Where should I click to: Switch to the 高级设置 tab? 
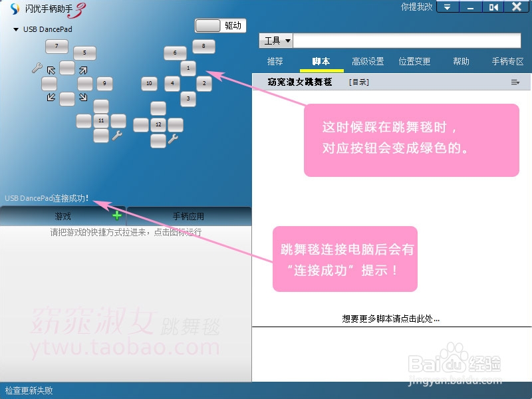[367, 61]
